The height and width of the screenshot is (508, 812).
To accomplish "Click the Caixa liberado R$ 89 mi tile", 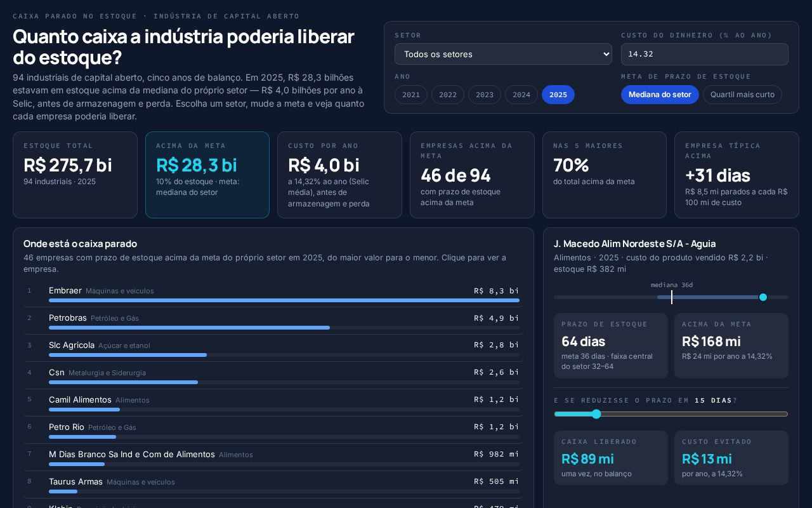I will [x=611, y=458].
